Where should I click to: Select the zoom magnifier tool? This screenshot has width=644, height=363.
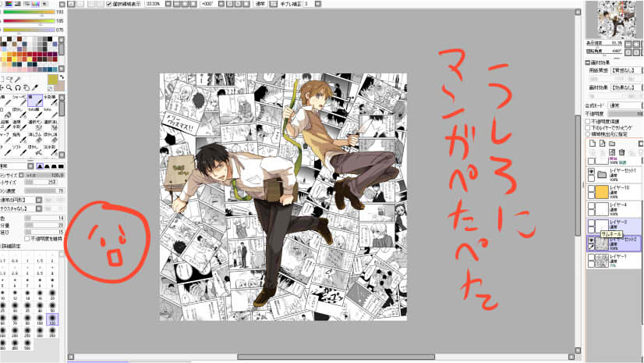tap(9, 87)
